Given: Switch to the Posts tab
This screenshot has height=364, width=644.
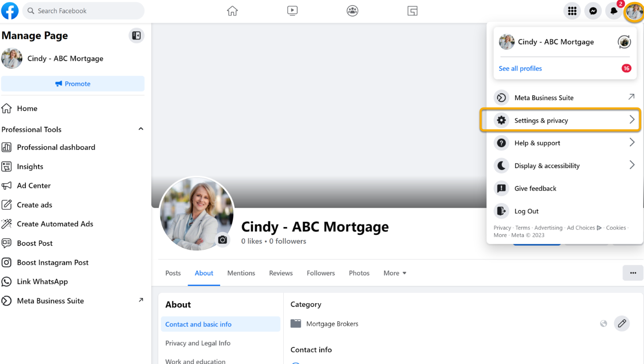Looking at the screenshot, I should (173, 273).
